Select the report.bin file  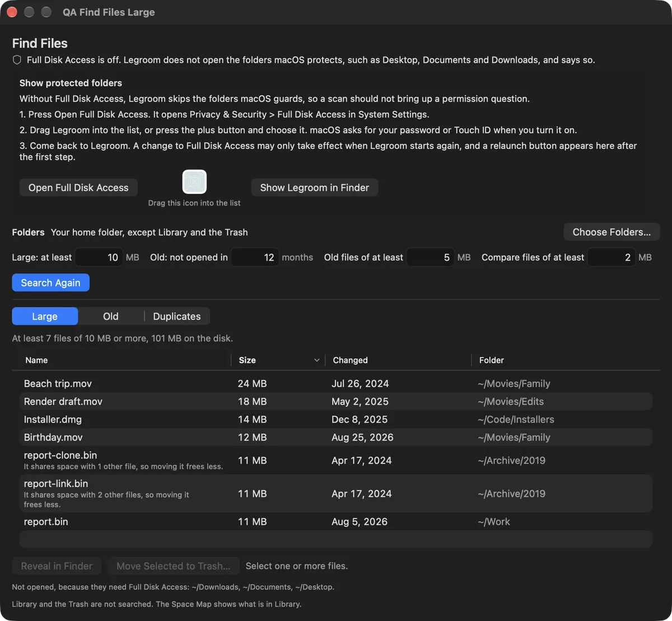[336, 521]
